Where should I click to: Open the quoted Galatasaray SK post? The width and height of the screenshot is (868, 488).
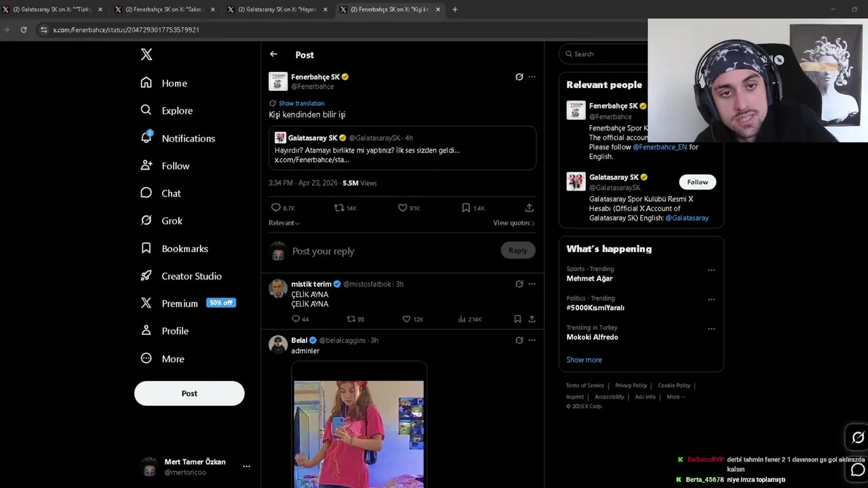click(x=402, y=148)
